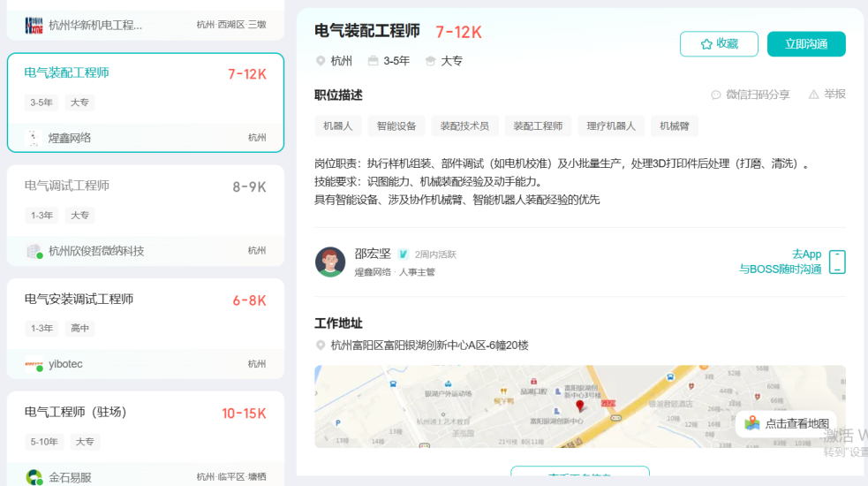Open 电气工程师（驻场）job listing
868x486 pixels.
(x=76, y=413)
